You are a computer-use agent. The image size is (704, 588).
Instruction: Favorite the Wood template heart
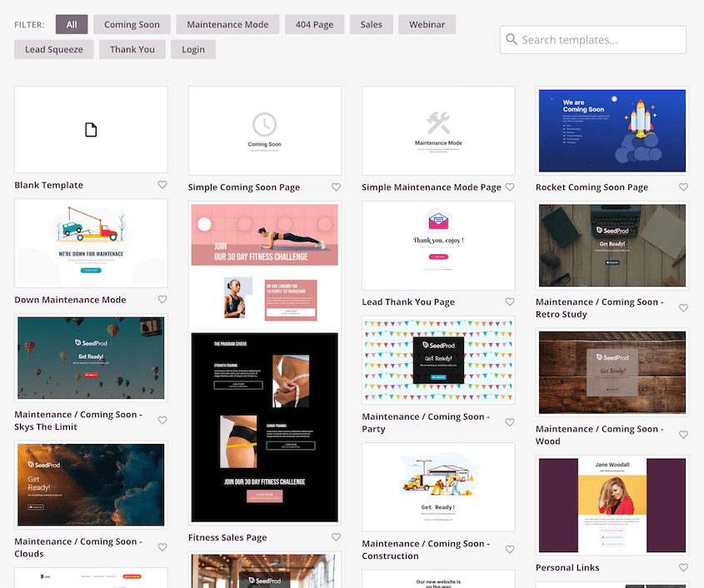click(683, 435)
